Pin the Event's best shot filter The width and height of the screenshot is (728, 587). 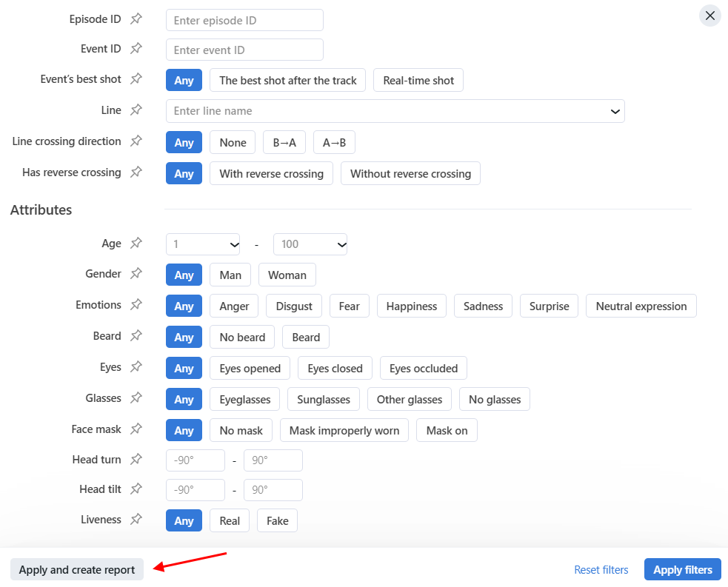pyautogui.click(x=136, y=79)
